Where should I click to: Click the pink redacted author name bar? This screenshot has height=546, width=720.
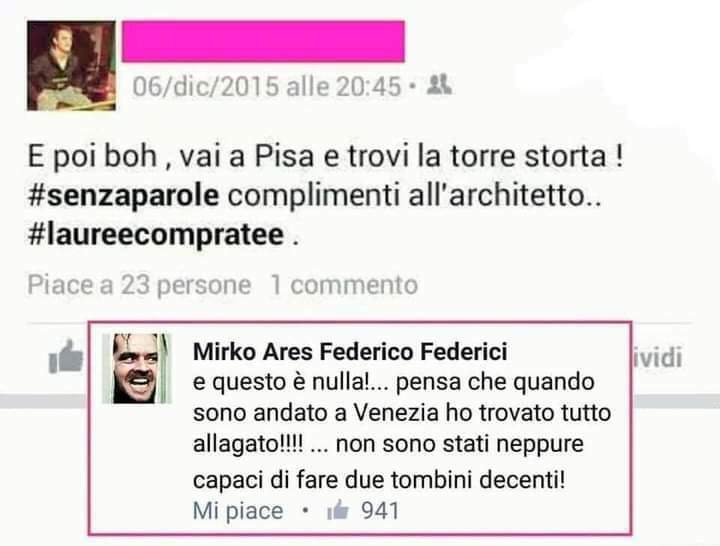263,41
